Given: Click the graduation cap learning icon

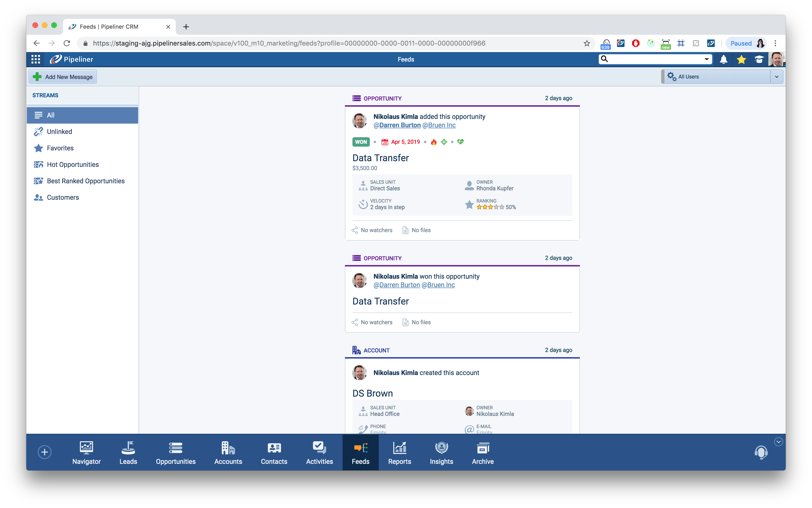Looking at the screenshot, I should tap(759, 59).
